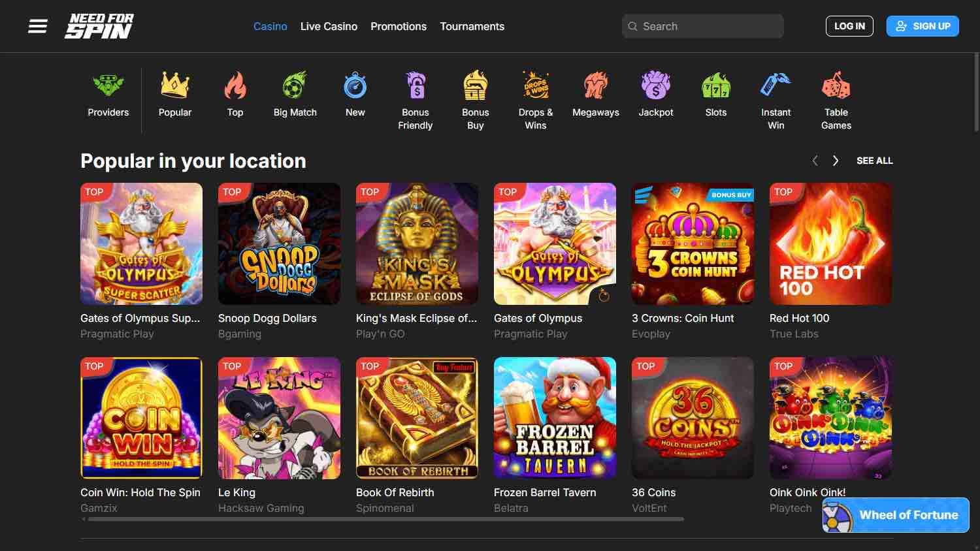Open the Book Of Rebirth thumbnail
980x551 pixels.
coord(417,418)
